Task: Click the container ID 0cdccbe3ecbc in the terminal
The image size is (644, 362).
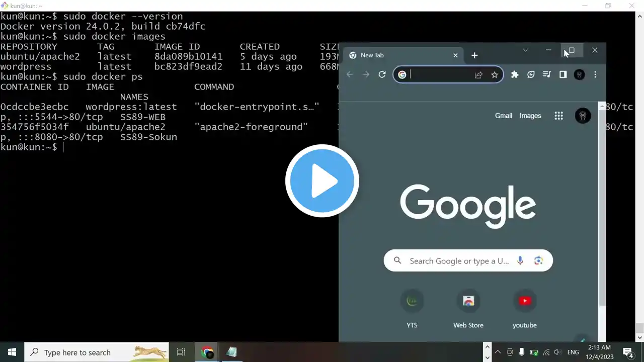Action: pos(34,107)
